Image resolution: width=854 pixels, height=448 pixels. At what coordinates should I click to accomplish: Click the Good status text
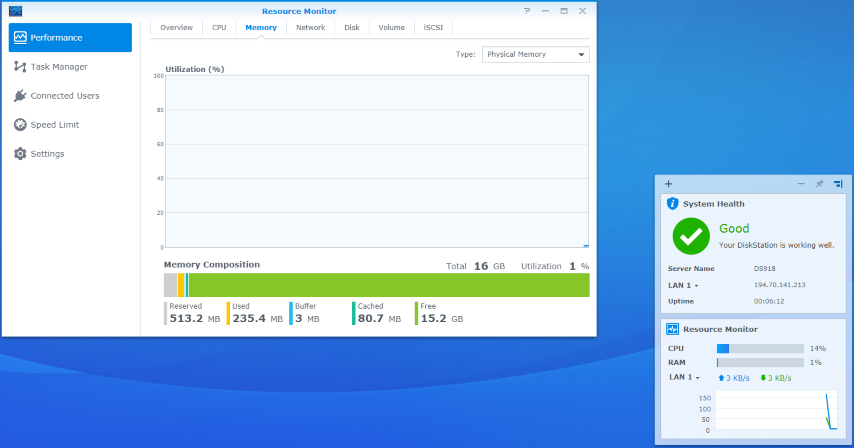pos(734,229)
